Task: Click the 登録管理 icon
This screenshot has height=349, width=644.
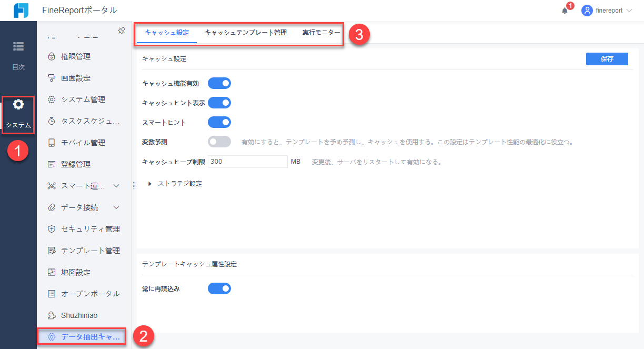Action: pos(52,164)
